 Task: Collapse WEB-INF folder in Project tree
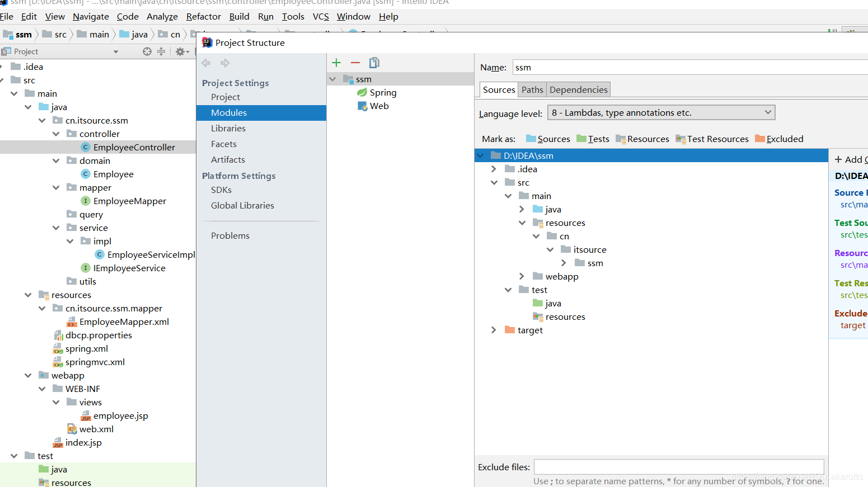point(42,389)
